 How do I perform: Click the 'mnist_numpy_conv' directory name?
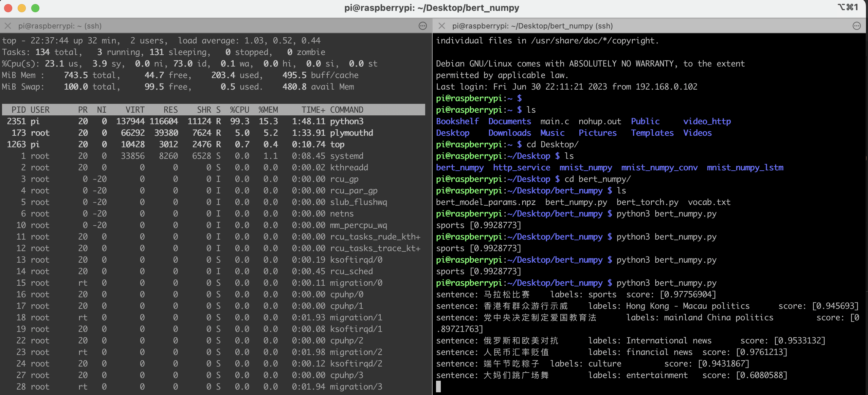coord(659,168)
